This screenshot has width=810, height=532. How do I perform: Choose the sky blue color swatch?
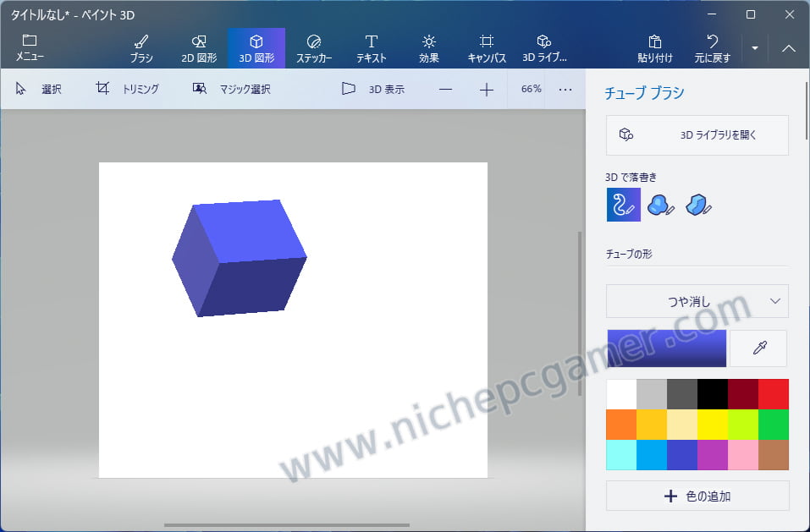[652, 454]
